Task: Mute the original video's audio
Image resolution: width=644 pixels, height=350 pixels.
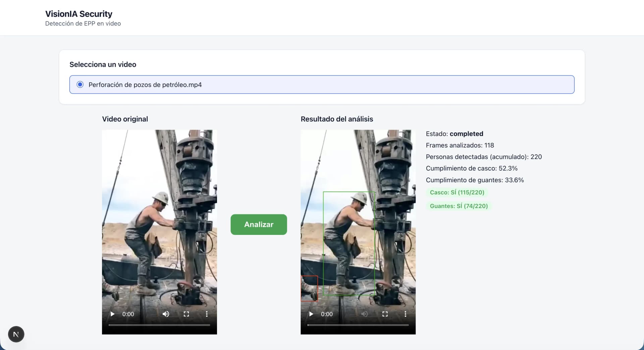Action: click(x=166, y=314)
